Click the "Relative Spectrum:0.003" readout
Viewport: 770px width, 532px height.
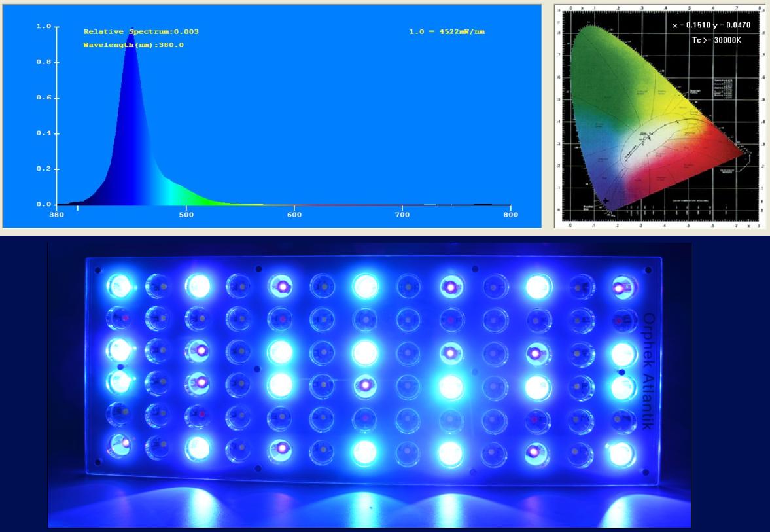coord(141,32)
